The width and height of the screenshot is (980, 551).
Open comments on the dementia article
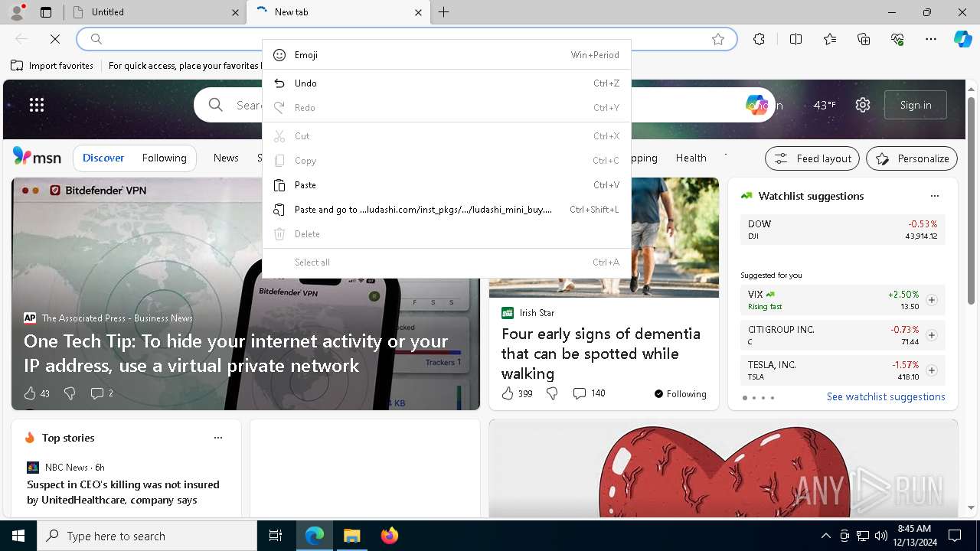(x=589, y=393)
